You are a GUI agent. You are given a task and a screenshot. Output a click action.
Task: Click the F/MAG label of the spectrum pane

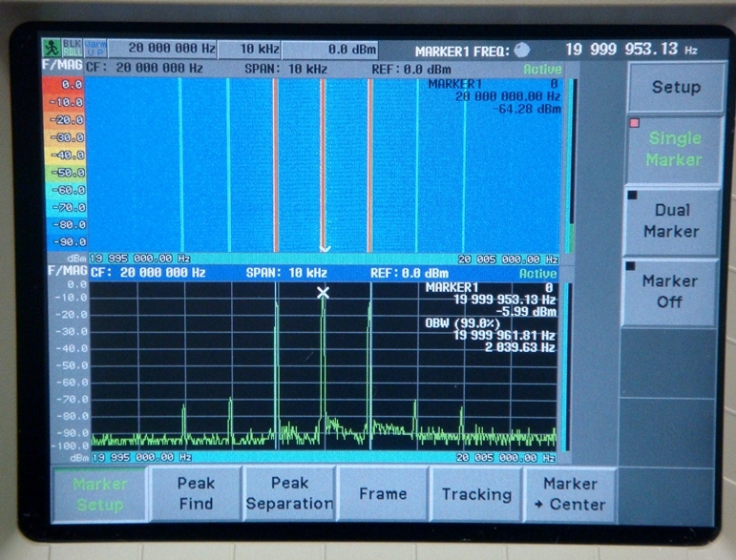[68, 271]
